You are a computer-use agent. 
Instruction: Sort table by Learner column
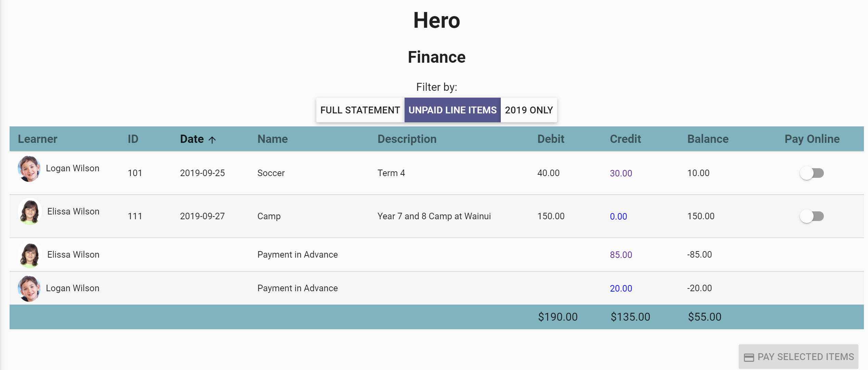38,139
